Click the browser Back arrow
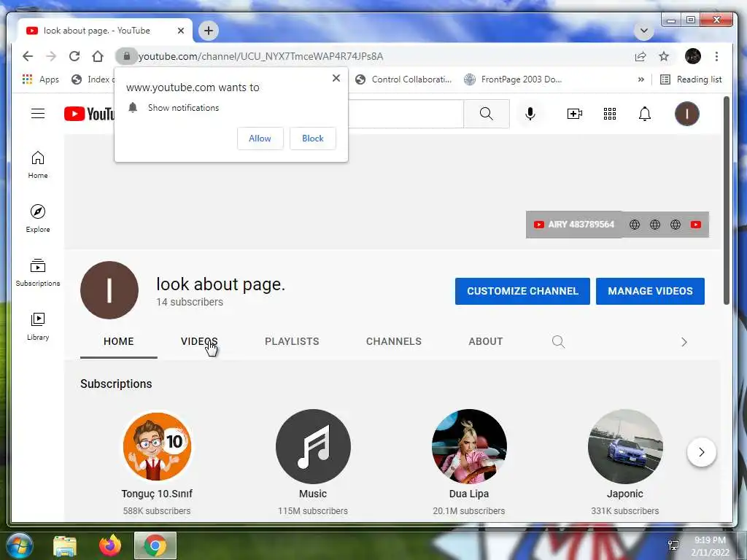 click(28, 56)
